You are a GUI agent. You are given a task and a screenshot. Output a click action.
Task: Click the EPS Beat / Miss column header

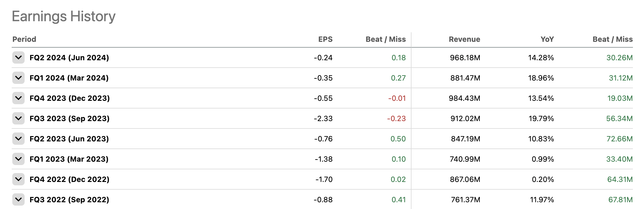point(386,39)
